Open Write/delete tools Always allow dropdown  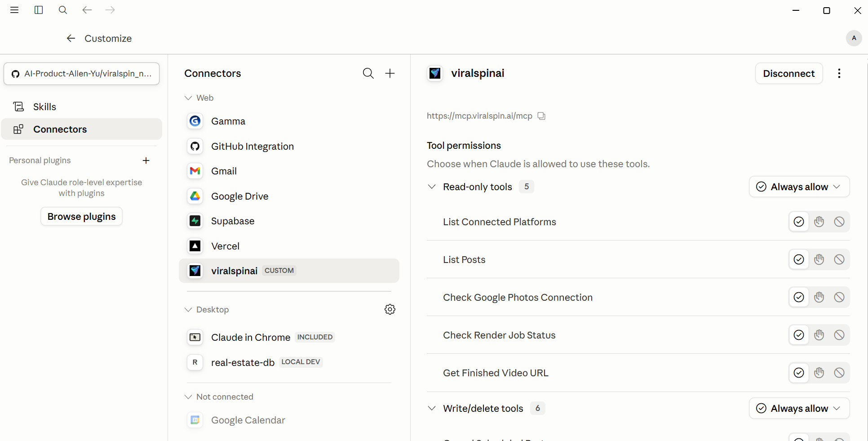point(799,408)
